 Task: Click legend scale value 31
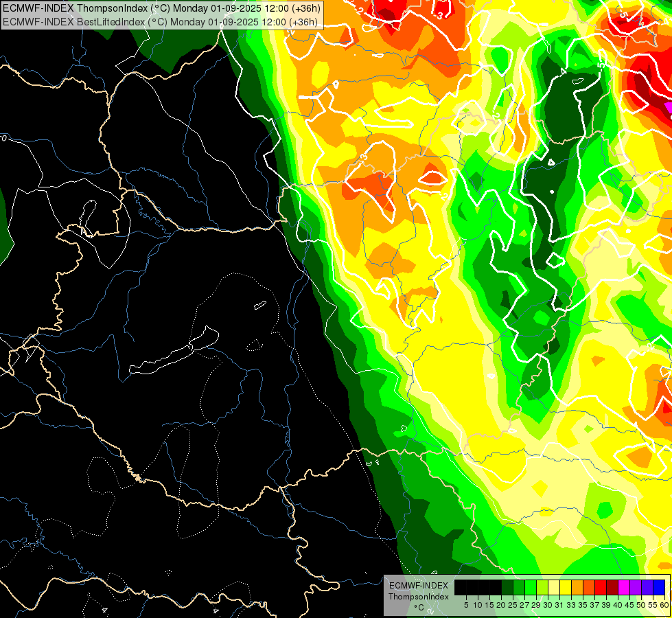[x=559, y=605]
